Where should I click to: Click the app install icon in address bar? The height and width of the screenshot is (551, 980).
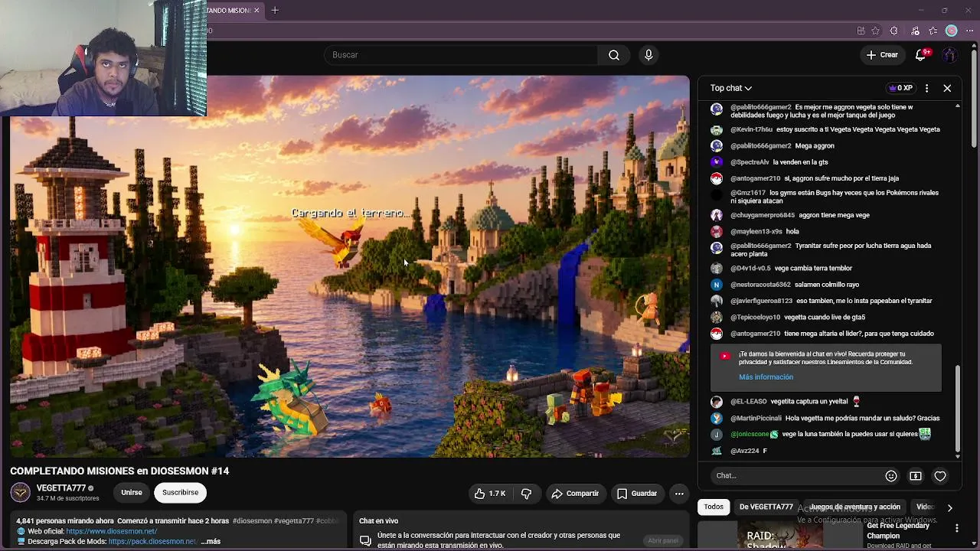861,31
